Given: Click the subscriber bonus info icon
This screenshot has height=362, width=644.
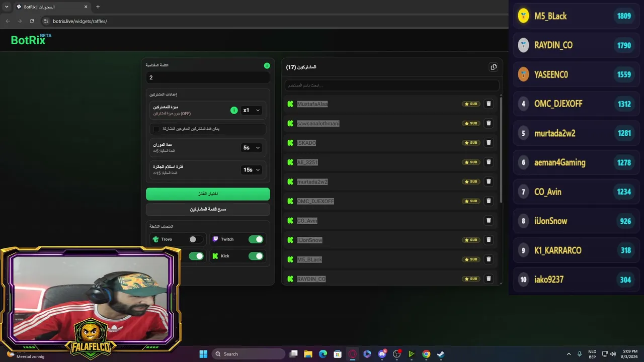Looking at the screenshot, I should tap(234, 110).
